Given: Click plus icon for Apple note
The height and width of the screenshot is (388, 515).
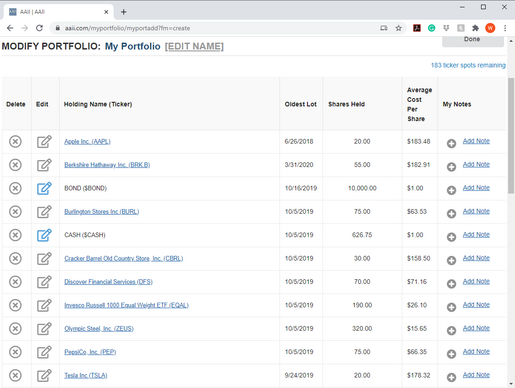Looking at the screenshot, I should tap(451, 144).
